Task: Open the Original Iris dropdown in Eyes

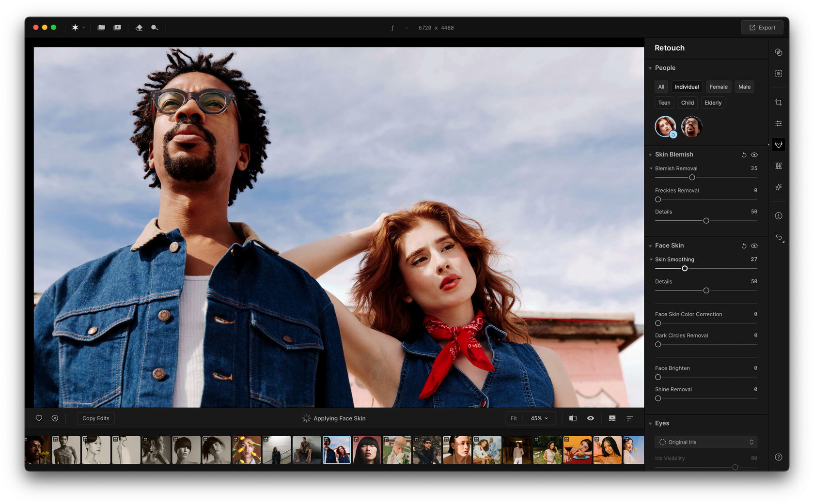Action: coord(705,442)
